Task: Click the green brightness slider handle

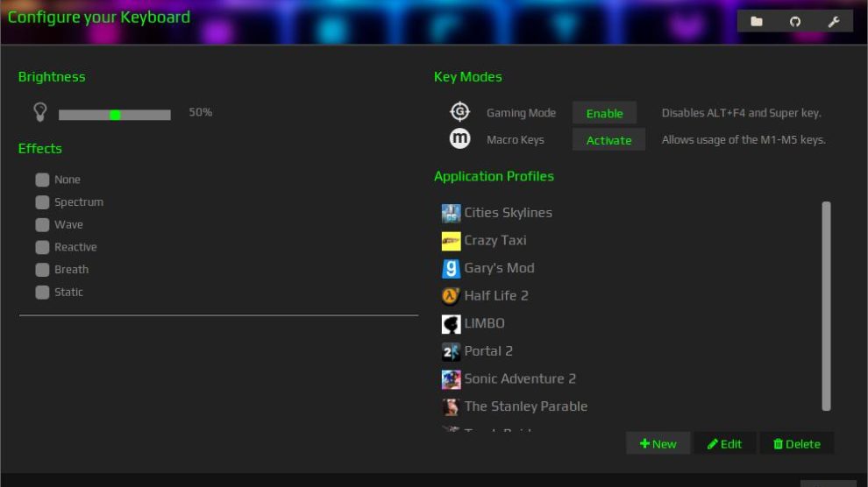Action: pyautogui.click(x=115, y=115)
